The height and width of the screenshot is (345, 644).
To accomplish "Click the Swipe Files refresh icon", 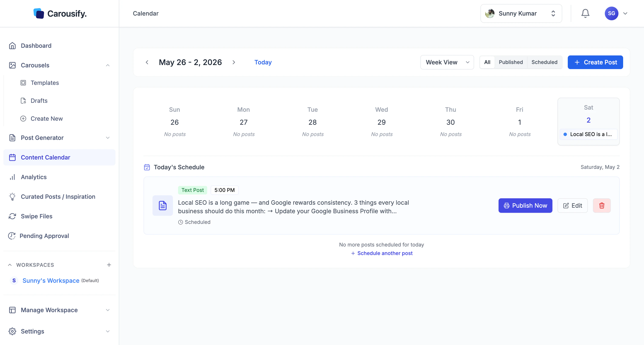I will click(12, 216).
